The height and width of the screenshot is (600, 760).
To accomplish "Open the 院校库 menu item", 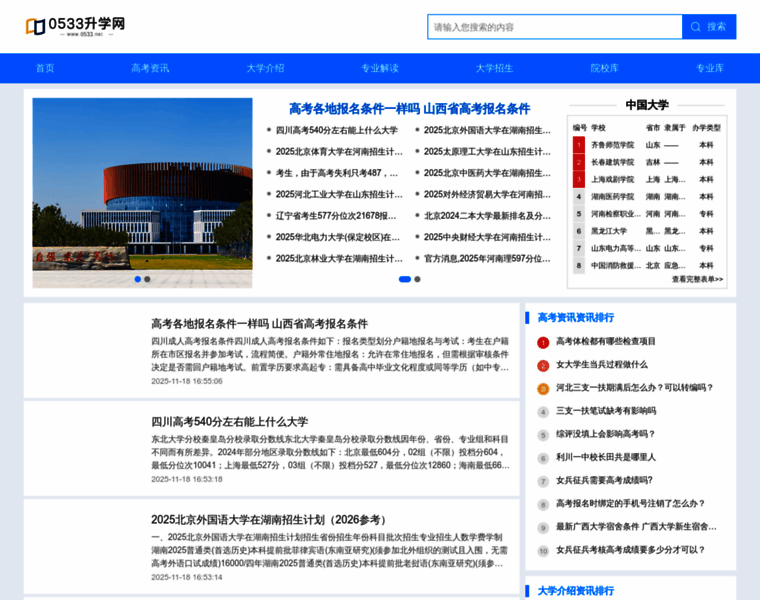I will point(604,68).
